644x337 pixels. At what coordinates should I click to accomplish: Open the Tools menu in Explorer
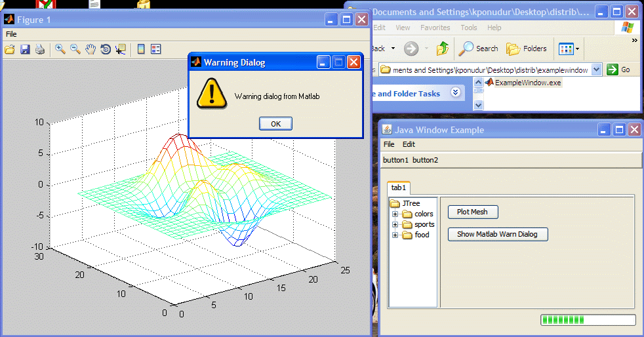coord(469,28)
